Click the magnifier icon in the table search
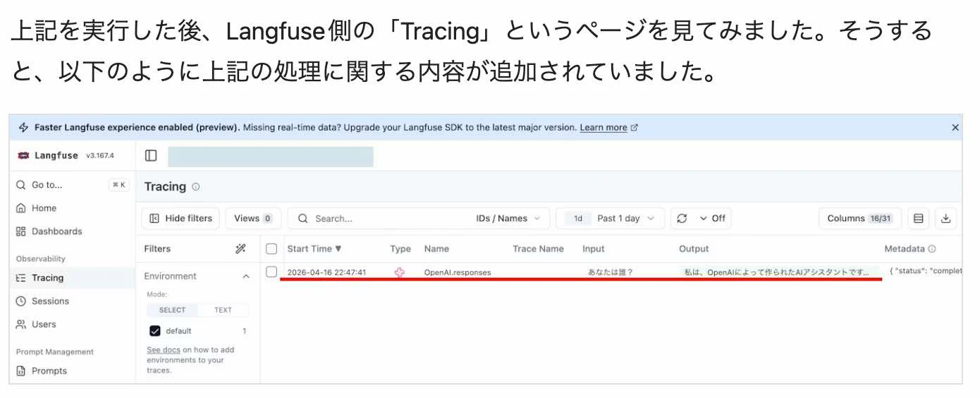Viewport: 980px width, 398px height. (303, 218)
